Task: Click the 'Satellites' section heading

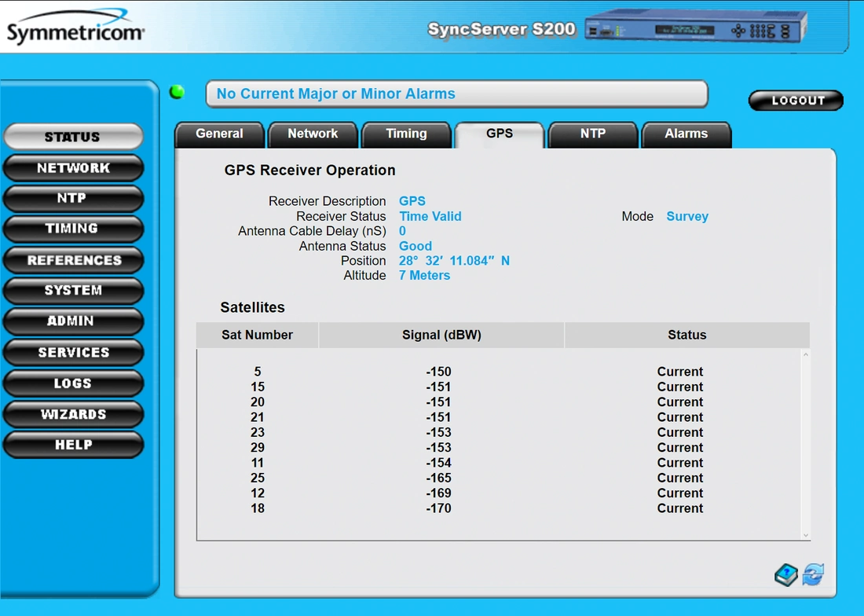Action: pos(252,307)
